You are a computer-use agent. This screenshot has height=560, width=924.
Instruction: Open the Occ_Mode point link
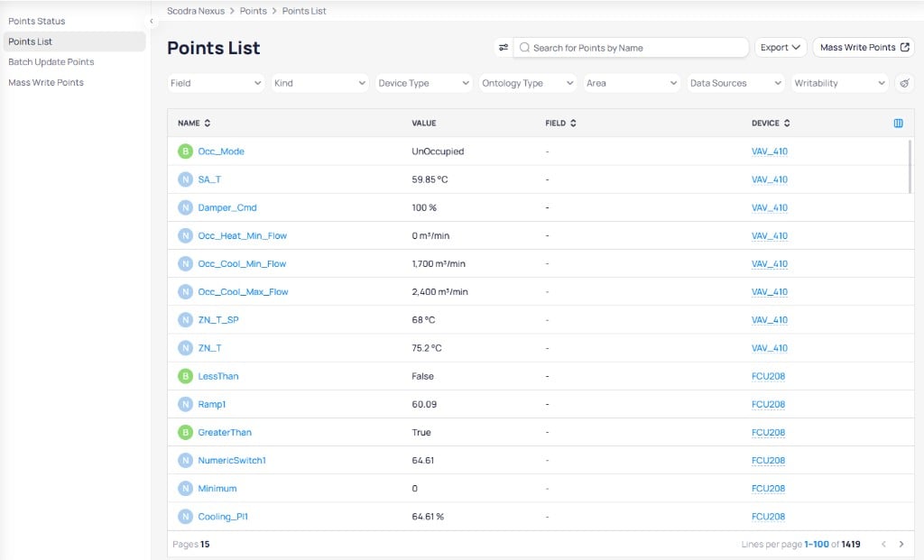[221, 151]
